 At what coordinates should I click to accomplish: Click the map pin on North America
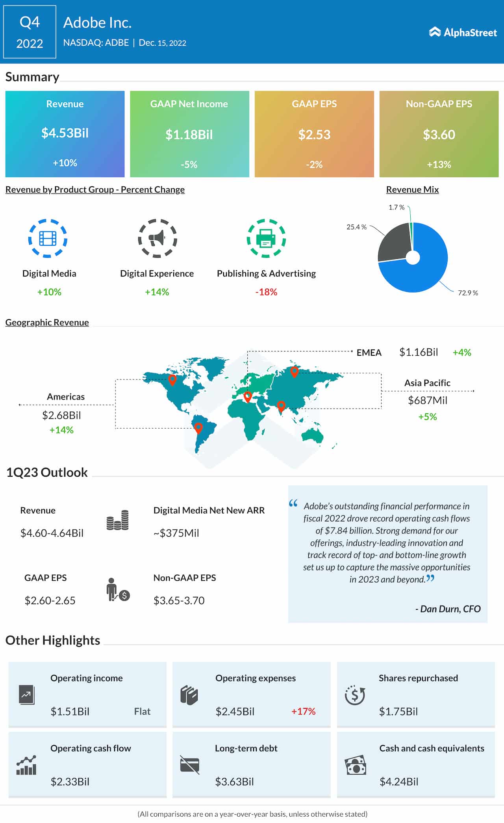[172, 380]
